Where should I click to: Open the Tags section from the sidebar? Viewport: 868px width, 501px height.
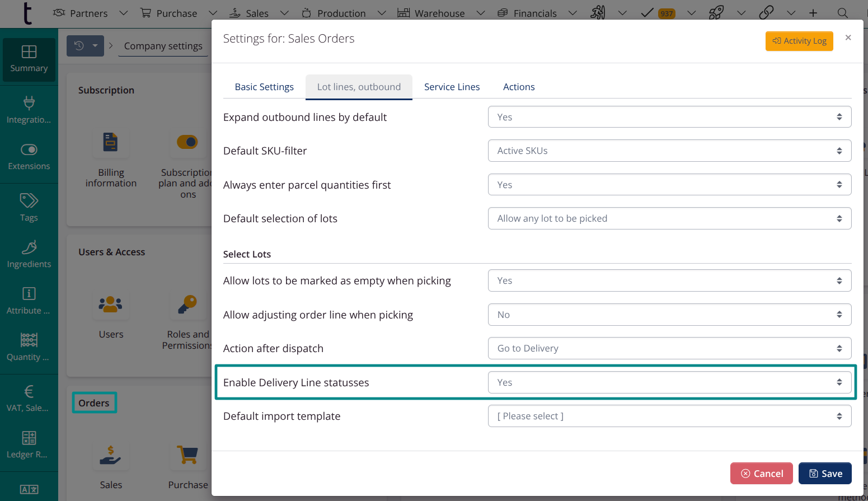pos(29,207)
